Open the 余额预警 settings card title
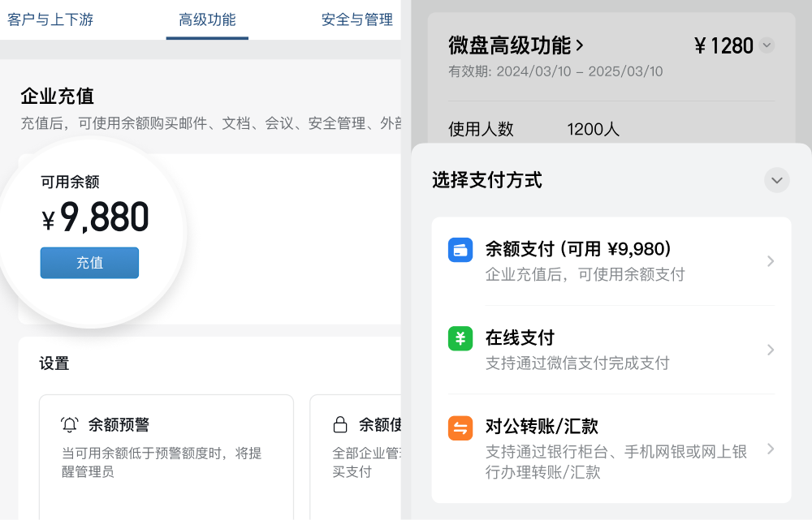 119,425
